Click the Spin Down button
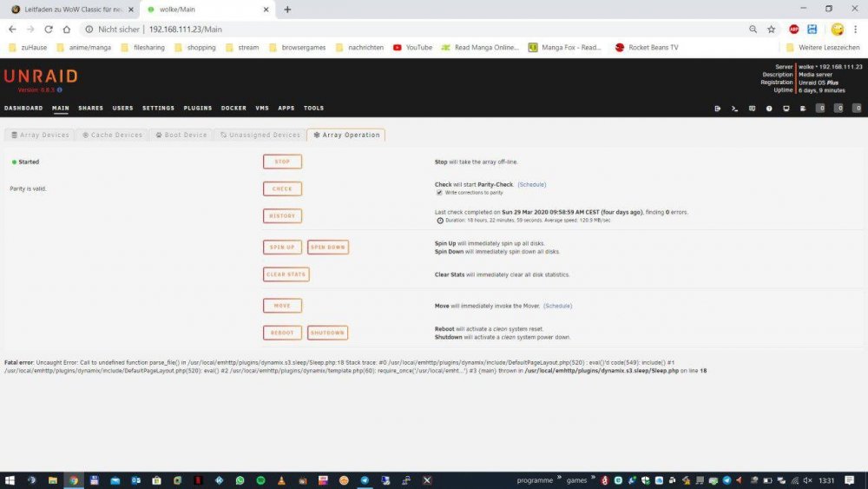The height and width of the screenshot is (489, 868). pyautogui.click(x=328, y=247)
